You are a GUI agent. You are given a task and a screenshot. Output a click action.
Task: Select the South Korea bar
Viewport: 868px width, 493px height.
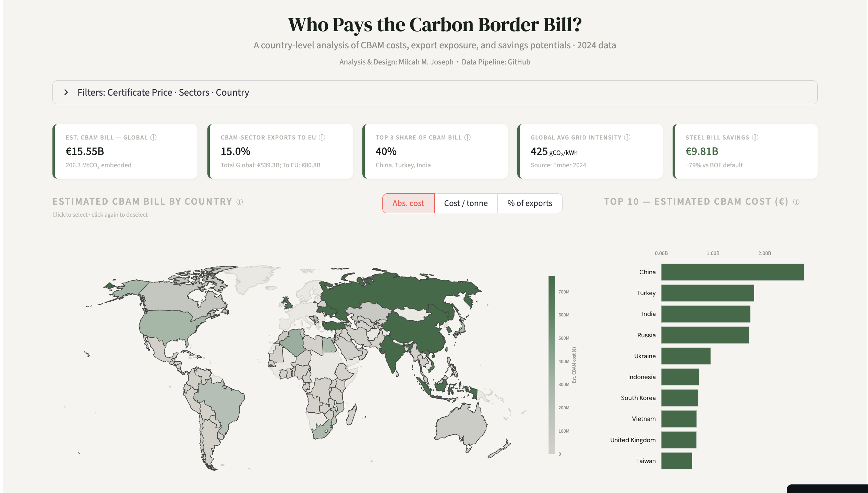[x=679, y=398]
